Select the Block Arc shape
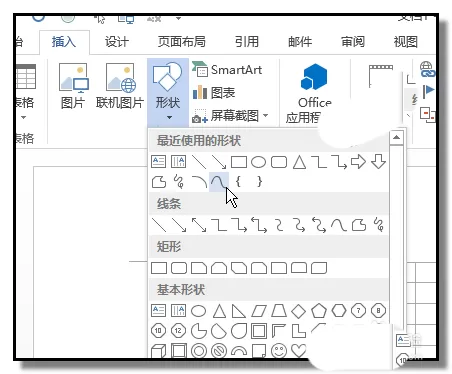This screenshot has width=452, height=374. [239, 351]
